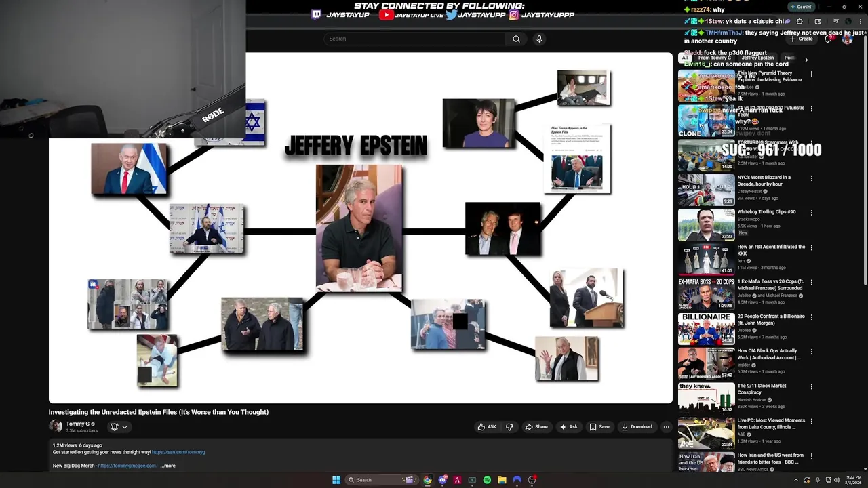Open the three-dot more actions menu below the video

(x=667, y=427)
